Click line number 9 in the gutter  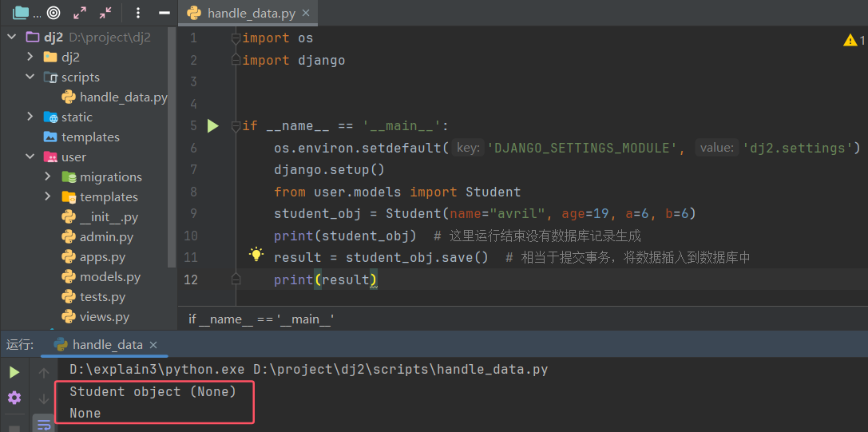[x=193, y=214]
